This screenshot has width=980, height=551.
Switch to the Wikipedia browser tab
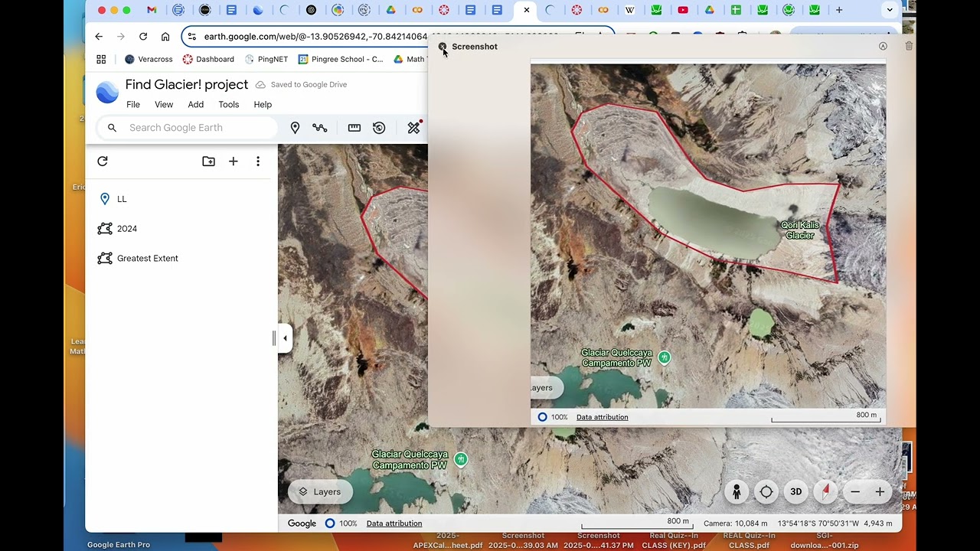pyautogui.click(x=630, y=10)
